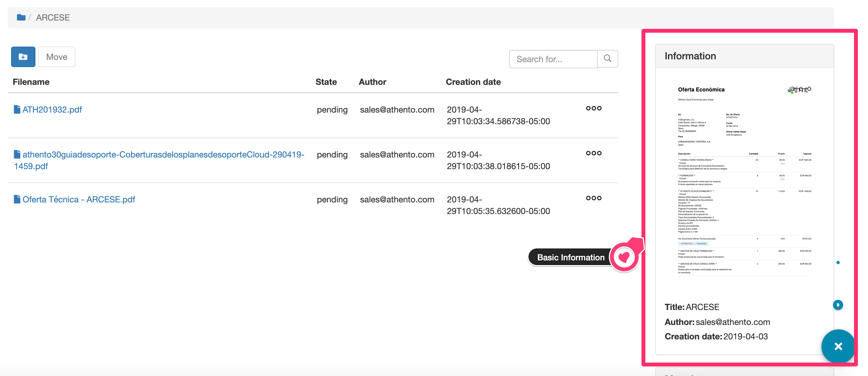
Task: Click the blue X floating close button
Action: (x=838, y=346)
